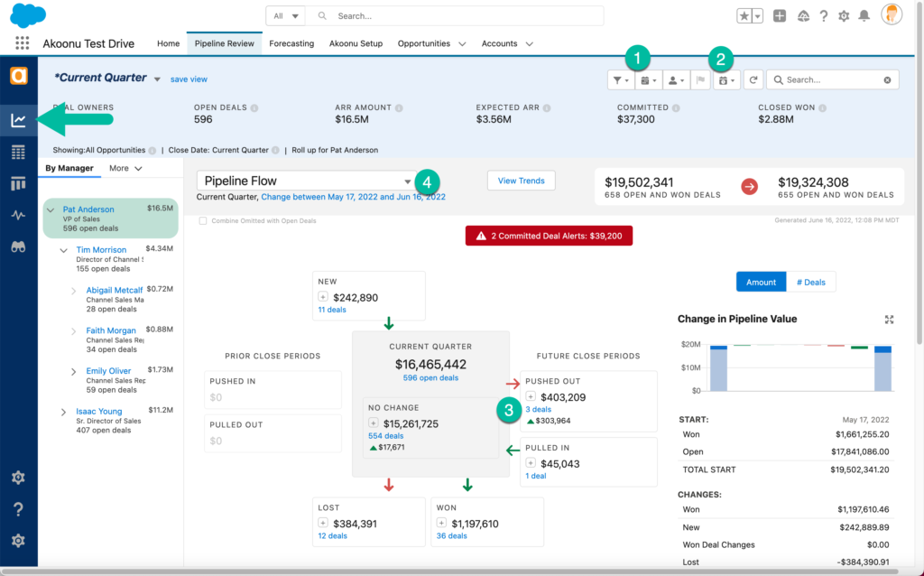Select the line chart icon in sidebar
The image size is (924, 576).
[18, 119]
